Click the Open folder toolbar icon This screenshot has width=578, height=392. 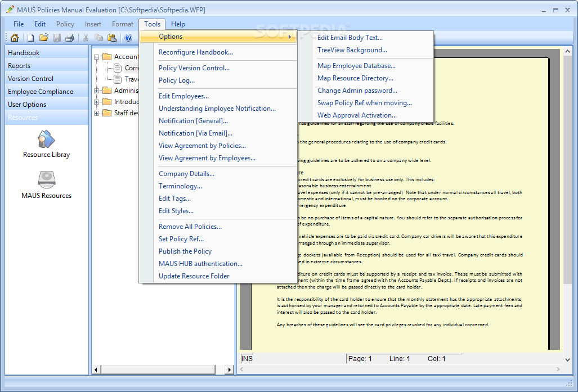(x=44, y=38)
